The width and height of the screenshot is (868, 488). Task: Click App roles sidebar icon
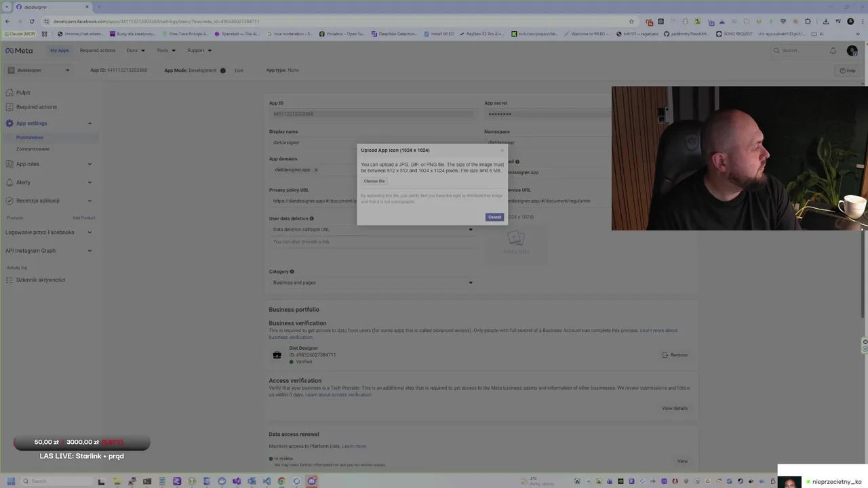coord(9,163)
